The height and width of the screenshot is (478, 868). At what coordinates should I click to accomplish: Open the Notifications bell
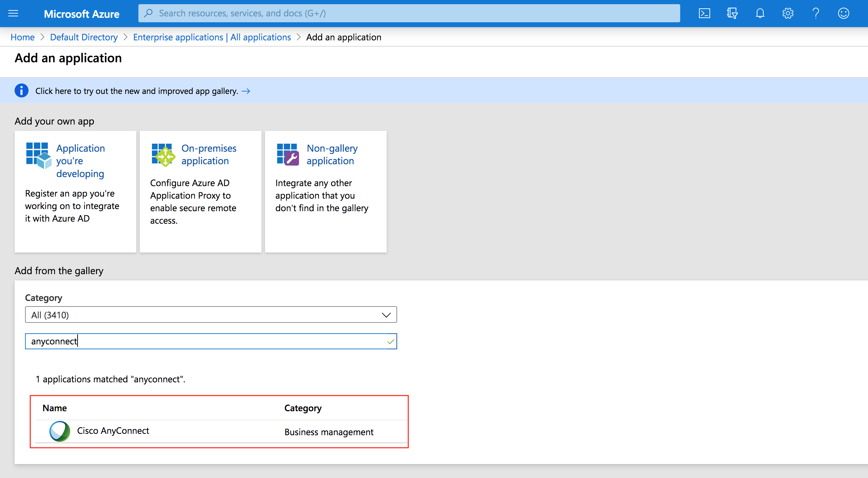click(x=760, y=13)
